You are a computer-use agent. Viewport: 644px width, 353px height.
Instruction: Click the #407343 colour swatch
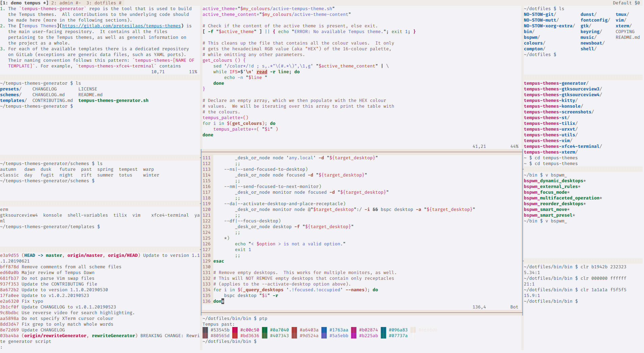[x=265, y=335]
